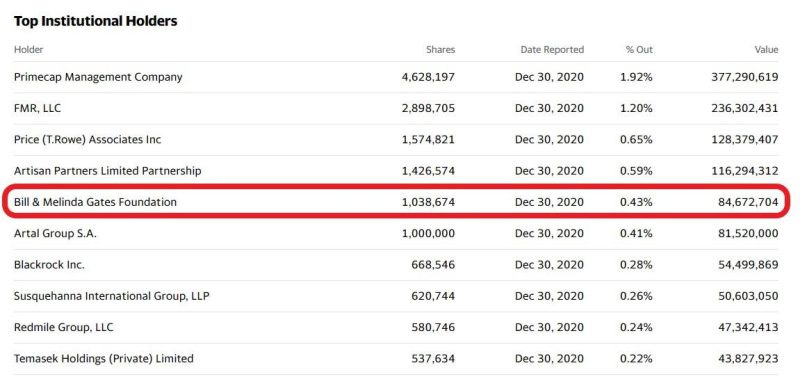Select Redmile percent out 0.24%

coord(636,327)
